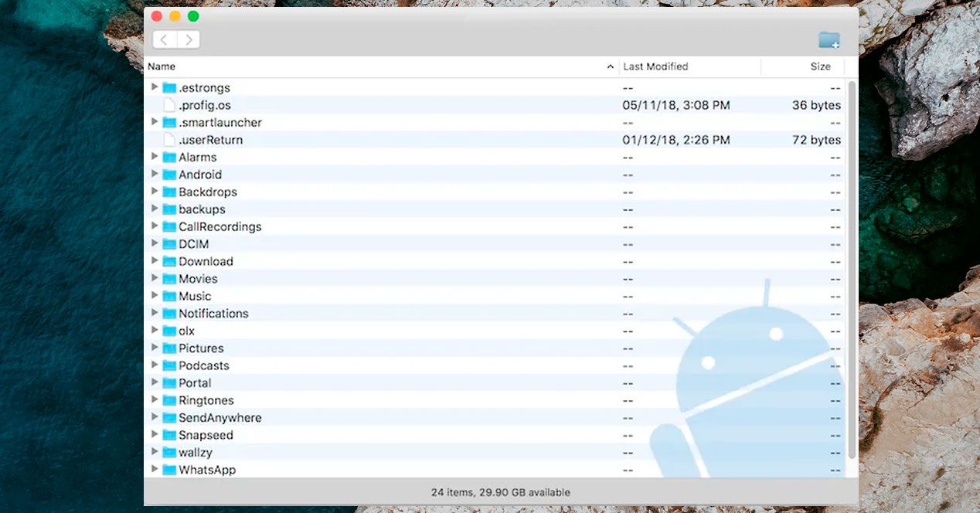This screenshot has width=980, height=513.
Task: Click the .userReturn file icon
Action: pos(169,140)
